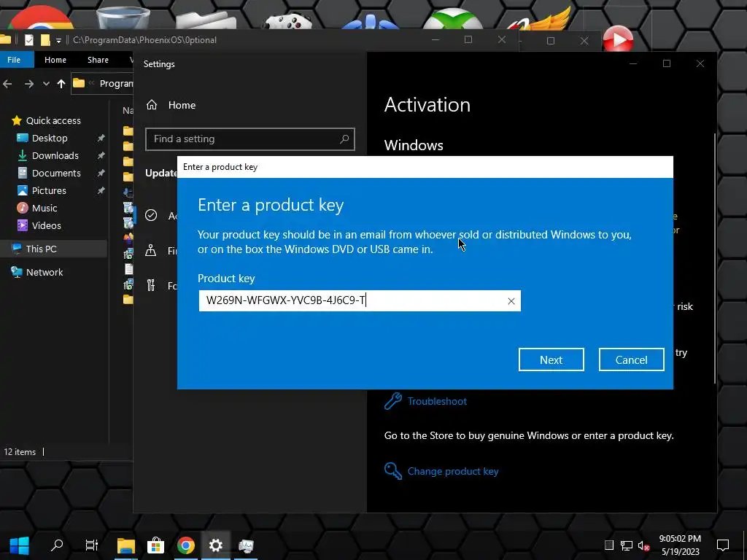The image size is (747, 560).
Task: Launch Google Chrome from the taskbar
Action: (186, 545)
